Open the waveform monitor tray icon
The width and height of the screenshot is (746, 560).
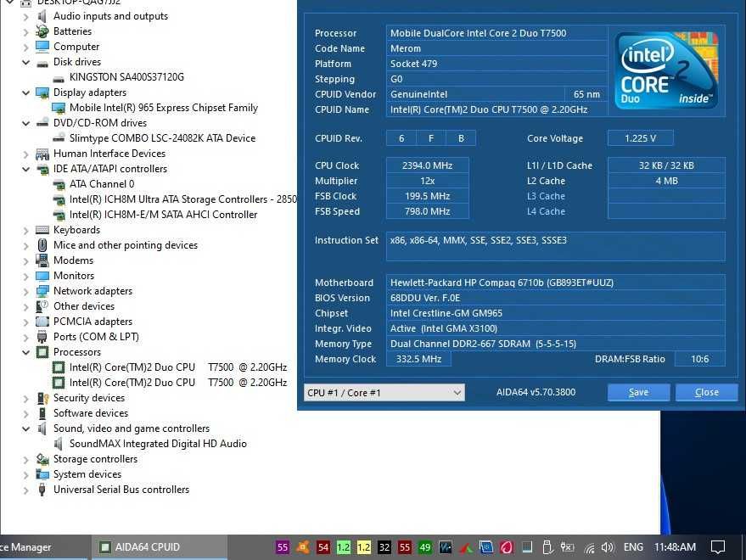[446, 547]
